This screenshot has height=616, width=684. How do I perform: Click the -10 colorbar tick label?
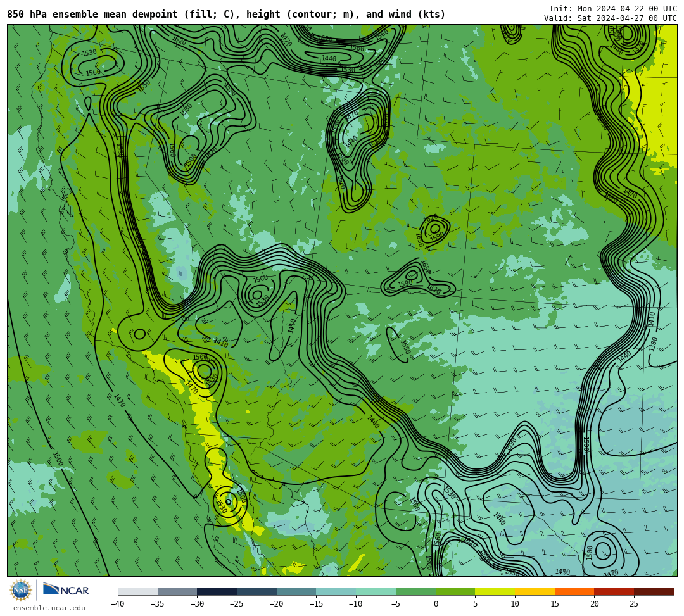356,604
